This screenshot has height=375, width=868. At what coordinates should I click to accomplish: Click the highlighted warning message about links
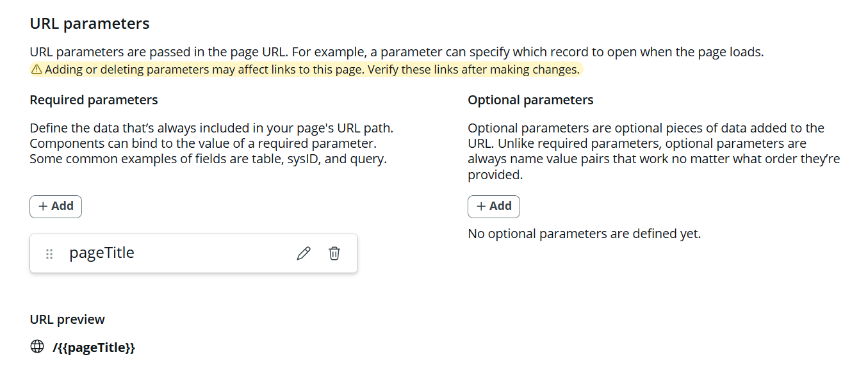312,70
